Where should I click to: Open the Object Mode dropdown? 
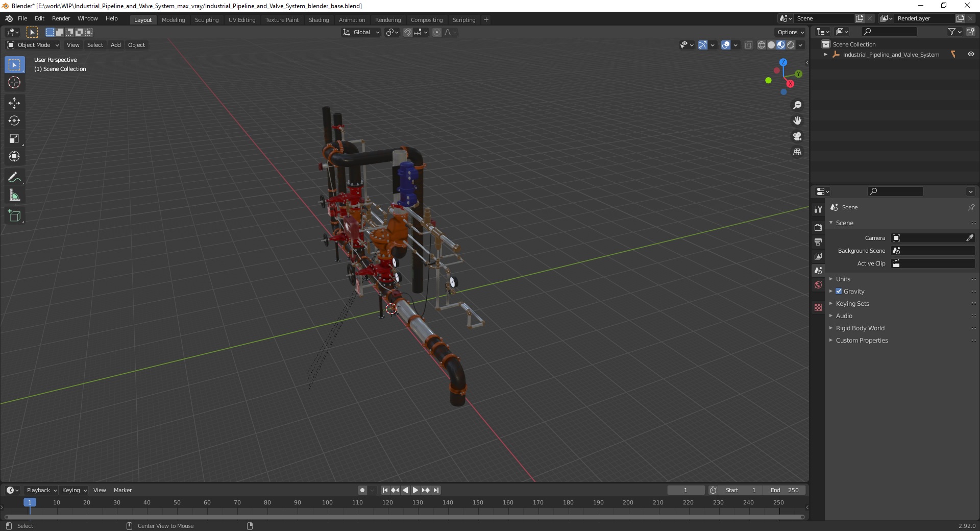coord(33,45)
